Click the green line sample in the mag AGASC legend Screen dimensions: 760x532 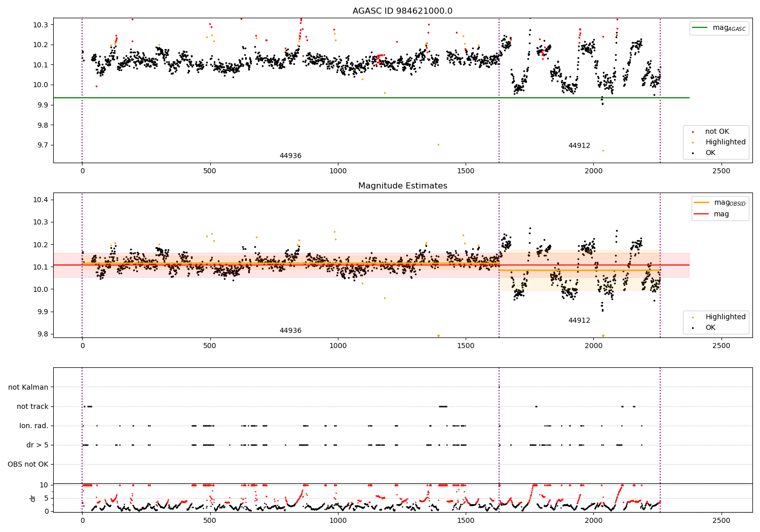700,28
